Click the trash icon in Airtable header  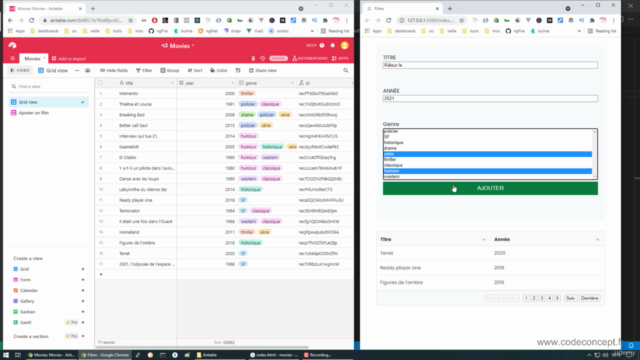[x=253, y=58]
